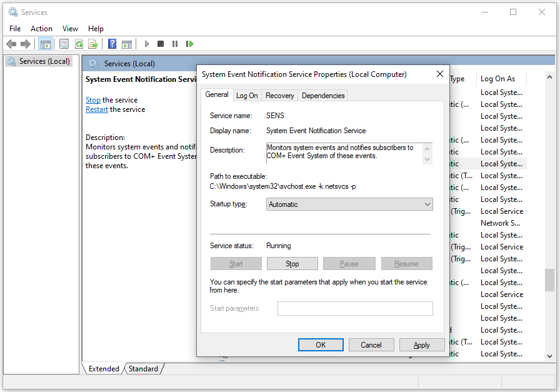Click the Restart Service toolbar icon
Screen dimensions: 560x392
189,44
